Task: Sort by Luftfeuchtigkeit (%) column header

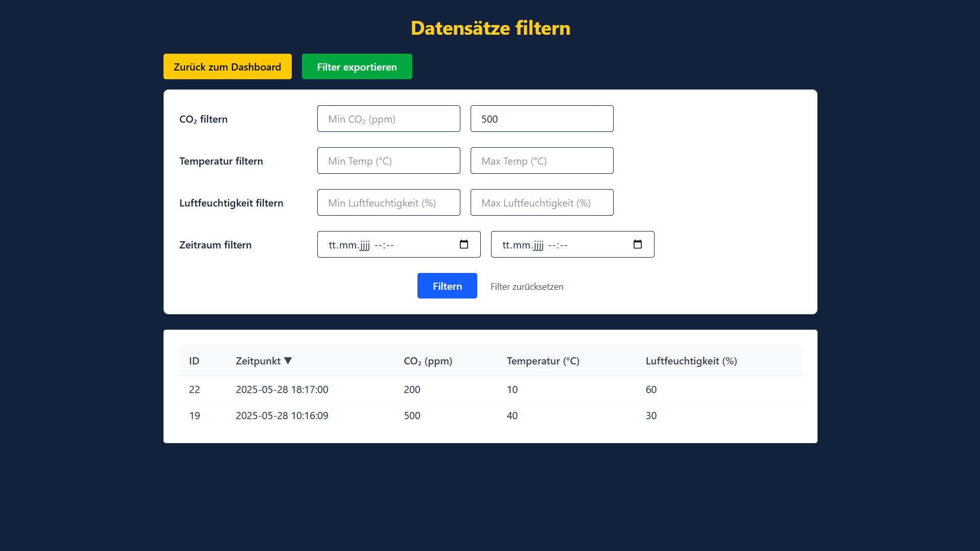Action: click(691, 361)
